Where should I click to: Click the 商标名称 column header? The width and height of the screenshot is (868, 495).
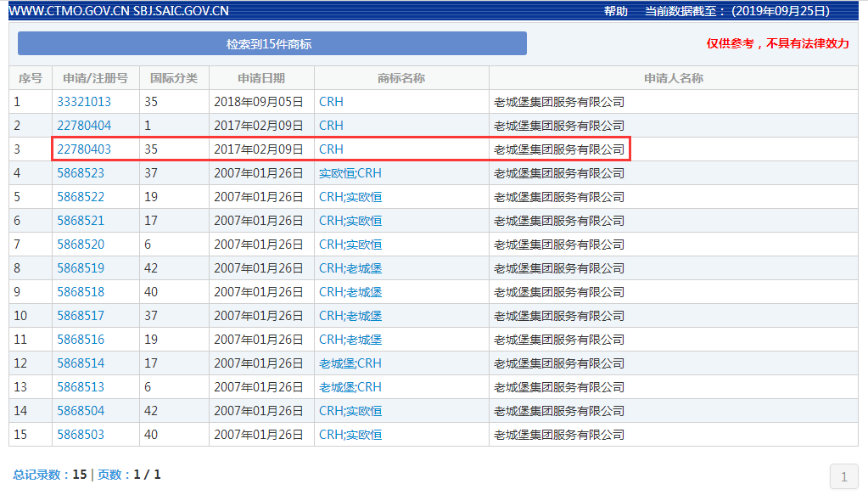tap(401, 78)
